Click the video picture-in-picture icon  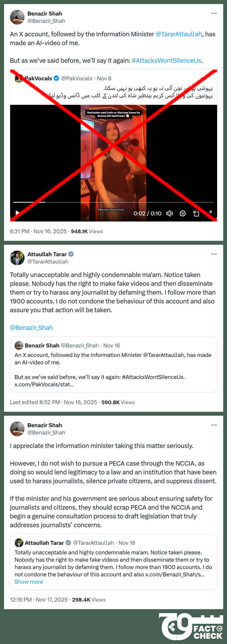pos(196,213)
